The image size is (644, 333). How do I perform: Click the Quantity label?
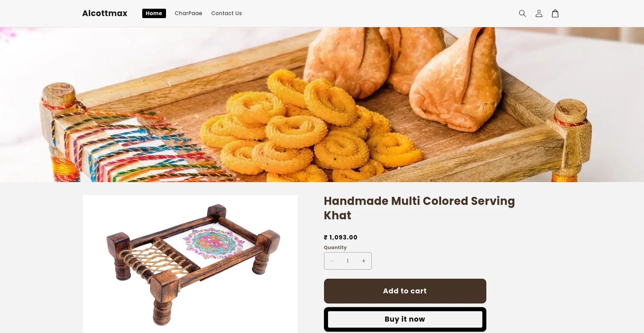click(335, 247)
